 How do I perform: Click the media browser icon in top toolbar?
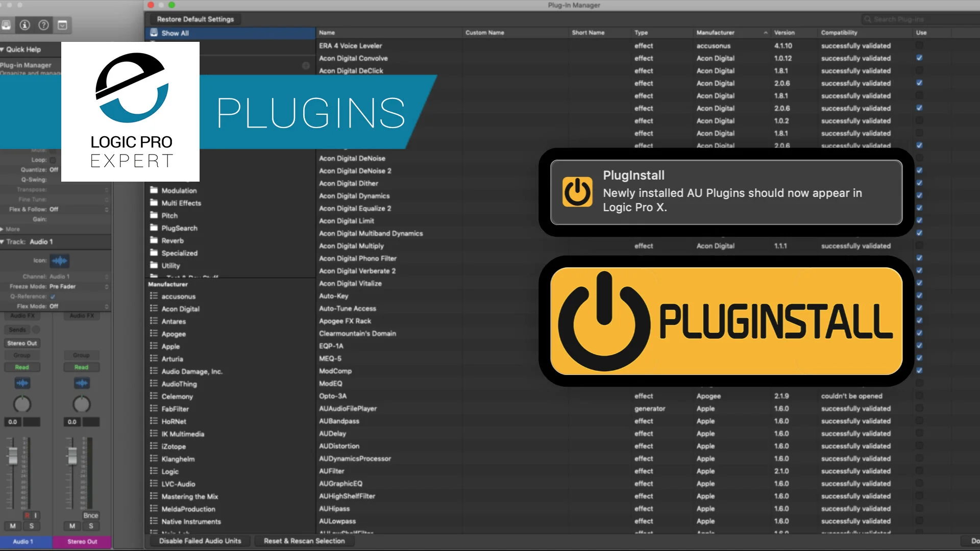[62, 25]
